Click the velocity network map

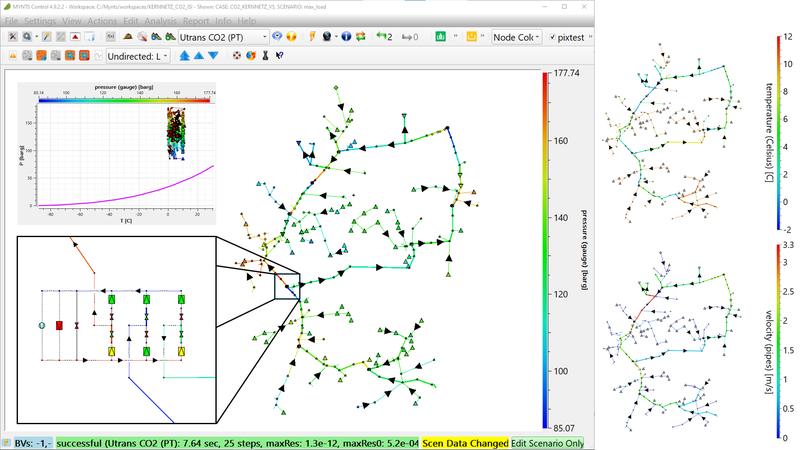point(671,341)
